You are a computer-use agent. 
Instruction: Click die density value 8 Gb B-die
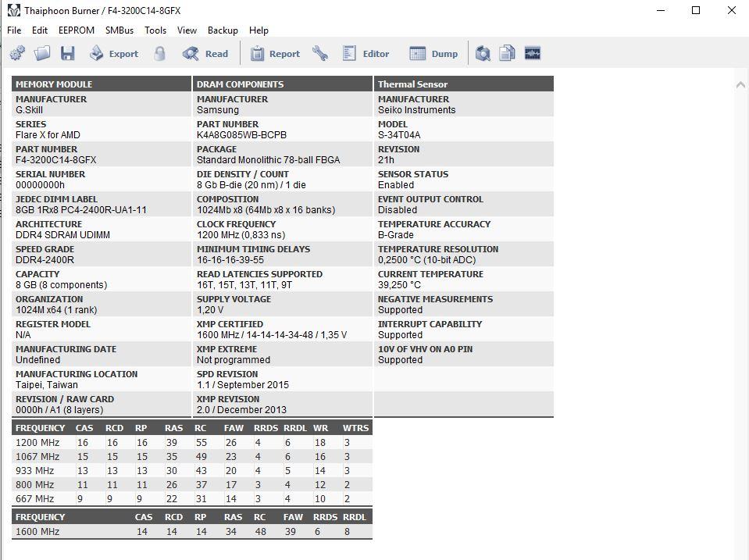point(251,185)
